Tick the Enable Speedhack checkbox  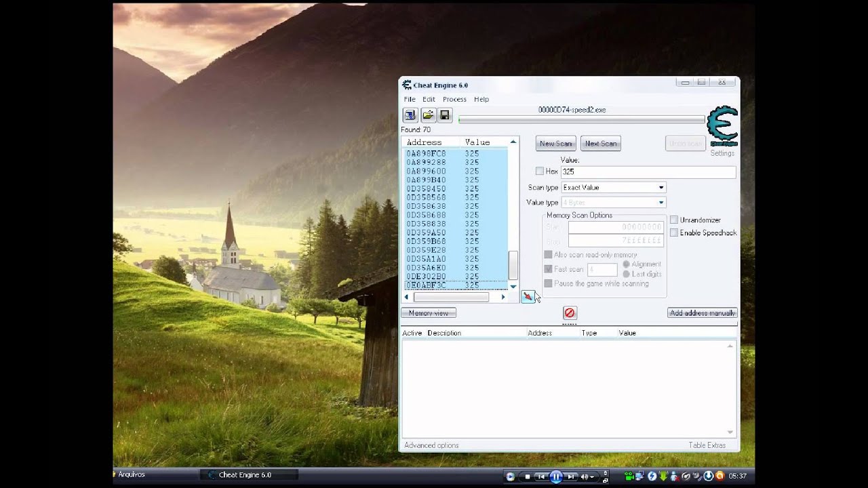click(x=674, y=233)
